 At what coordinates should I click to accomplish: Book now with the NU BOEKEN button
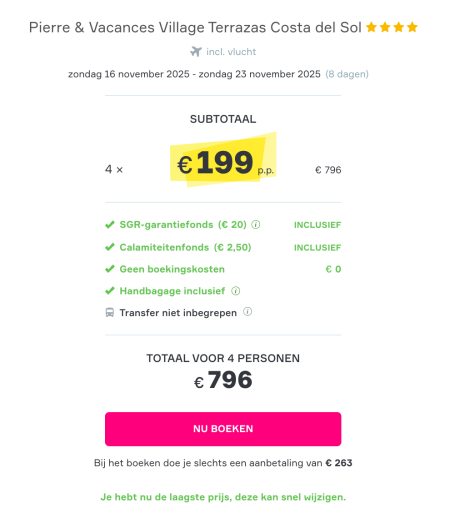pos(223,429)
